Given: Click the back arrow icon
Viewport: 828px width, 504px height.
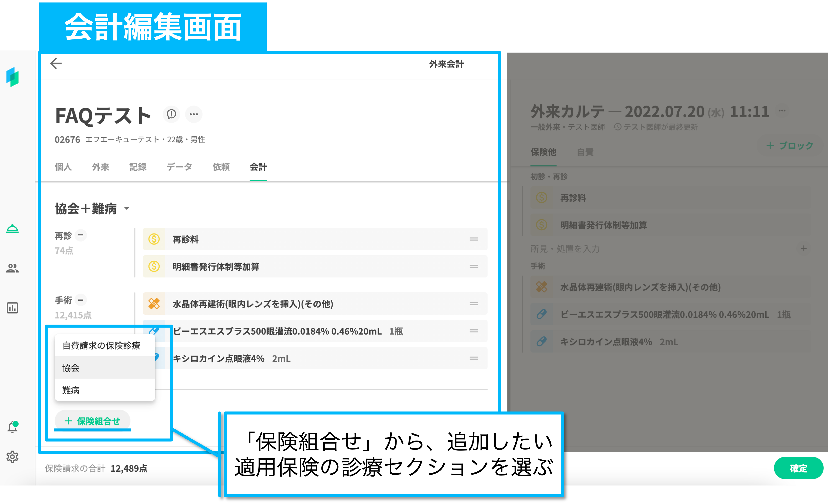Looking at the screenshot, I should tap(56, 63).
